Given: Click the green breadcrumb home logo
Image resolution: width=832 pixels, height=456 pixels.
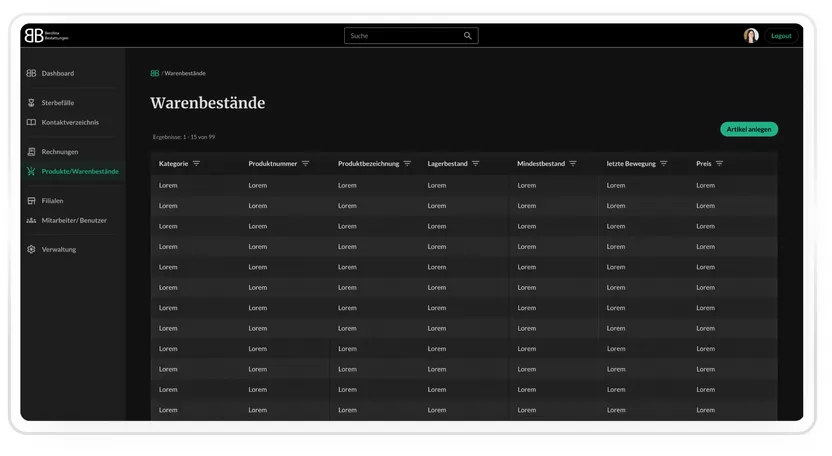Looking at the screenshot, I should [x=154, y=73].
